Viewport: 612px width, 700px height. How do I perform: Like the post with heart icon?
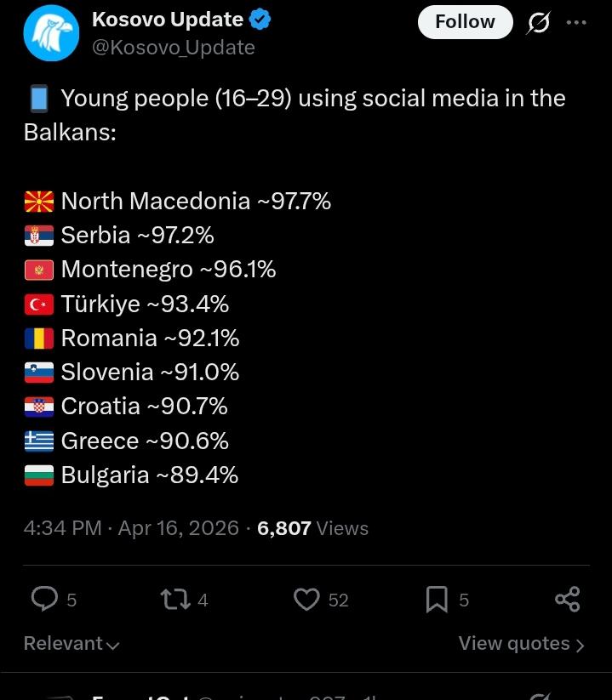[306, 599]
